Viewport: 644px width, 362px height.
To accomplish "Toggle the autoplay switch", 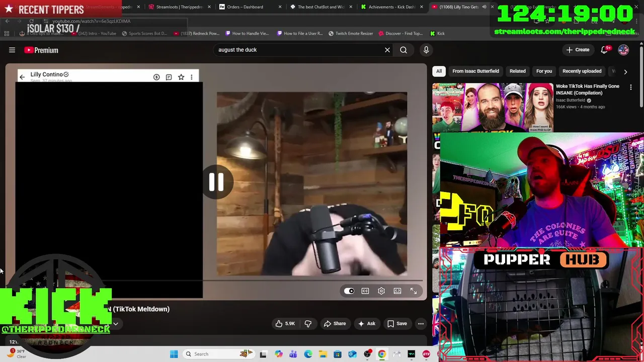I will [x=349, y=291].
